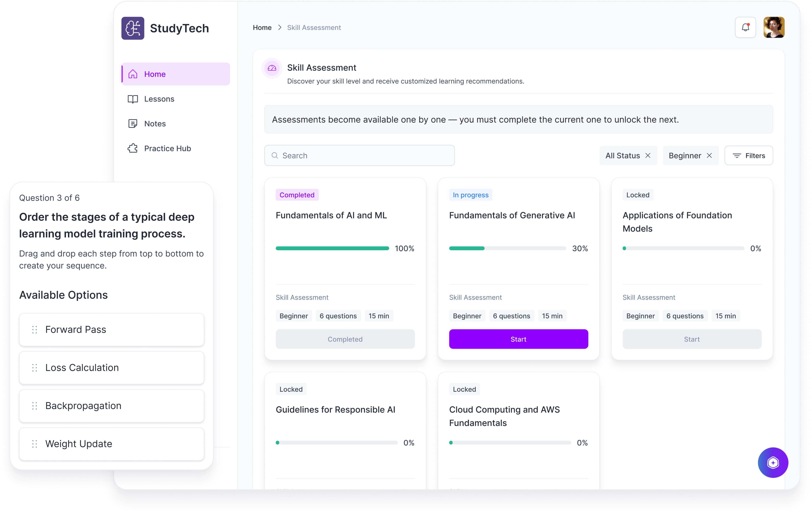812x513 pixels.
Task: Grab the Weight Update drag handle
Action: pyautogui.click(x=34, y=444)
